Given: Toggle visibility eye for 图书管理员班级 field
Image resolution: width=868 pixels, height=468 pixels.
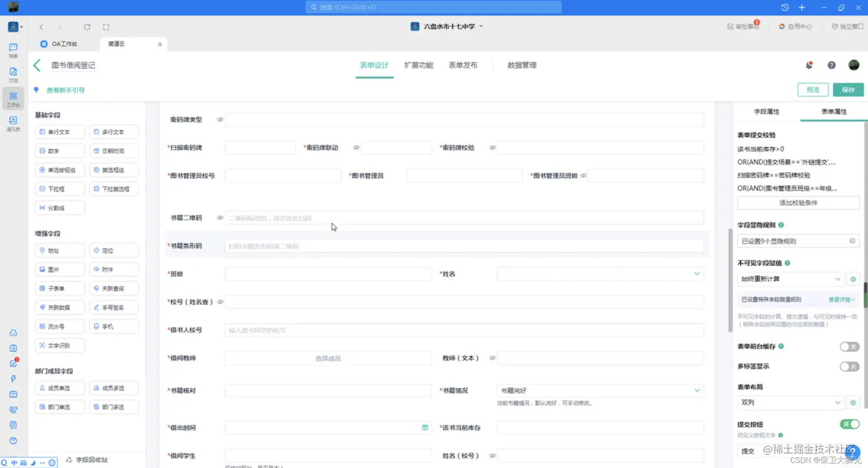Looking at the screenshot, I should [583, 176].
